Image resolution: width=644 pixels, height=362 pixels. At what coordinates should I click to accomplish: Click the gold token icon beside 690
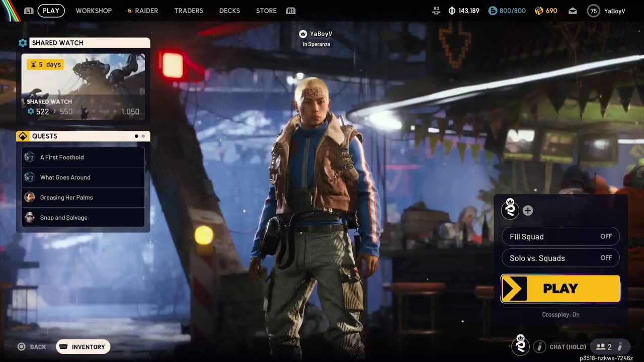point(538,11)
